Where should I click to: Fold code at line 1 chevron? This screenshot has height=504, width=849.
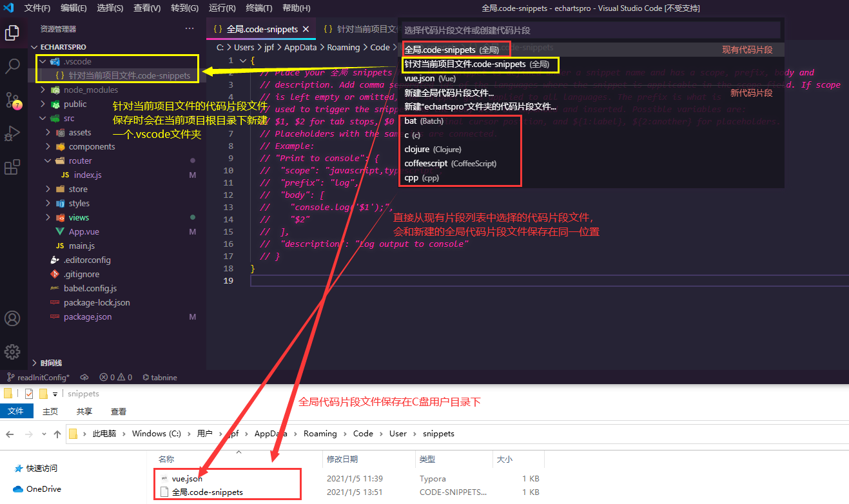[243, 61]
